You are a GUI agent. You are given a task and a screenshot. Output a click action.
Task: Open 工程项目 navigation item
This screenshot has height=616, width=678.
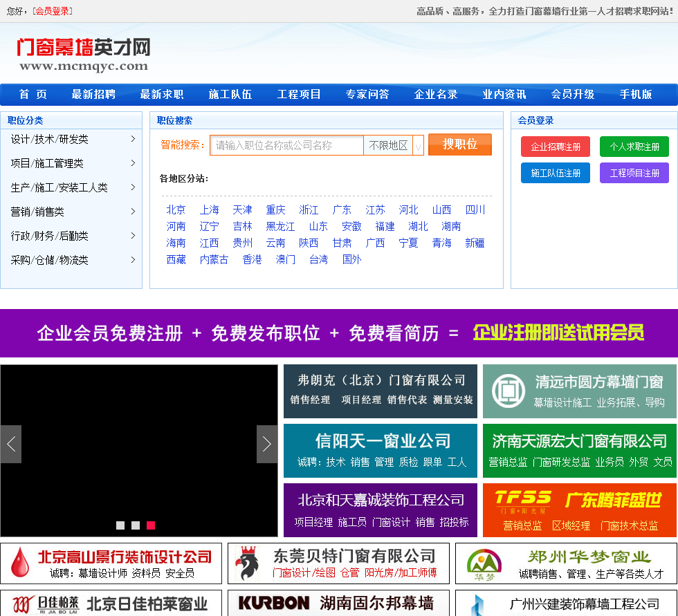pos(299,94)
